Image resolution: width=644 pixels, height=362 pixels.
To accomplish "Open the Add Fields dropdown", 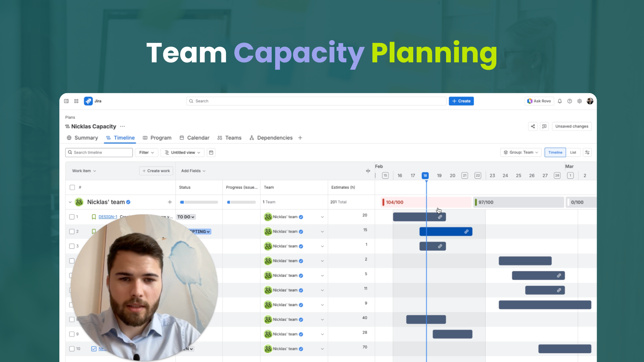I will (x=194, y=171).
